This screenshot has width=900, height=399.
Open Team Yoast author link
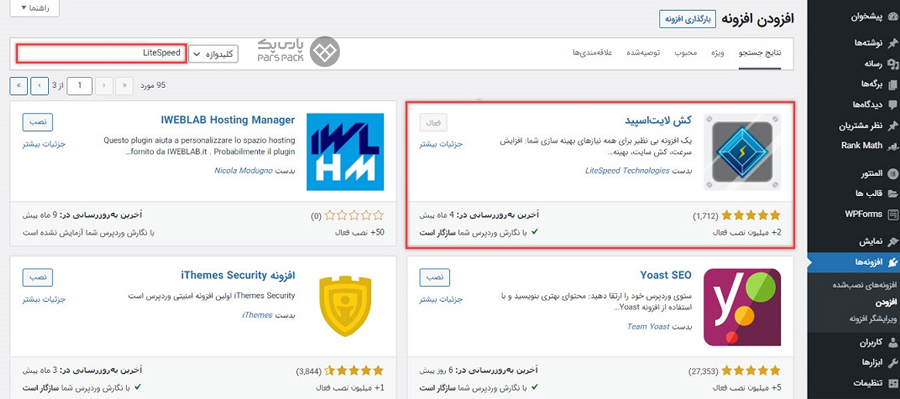point(648,326)
